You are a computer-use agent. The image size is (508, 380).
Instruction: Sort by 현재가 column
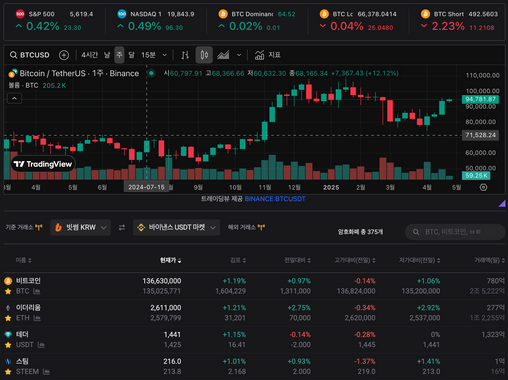pos(171,260)
